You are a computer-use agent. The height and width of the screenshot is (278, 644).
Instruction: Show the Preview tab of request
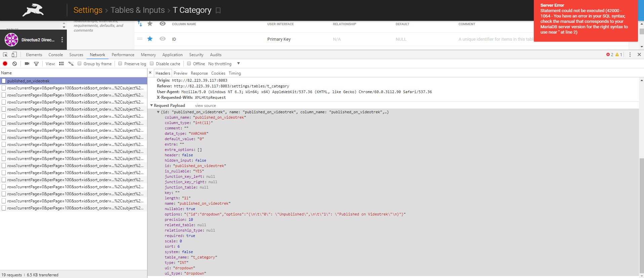[x=180, y=73]
